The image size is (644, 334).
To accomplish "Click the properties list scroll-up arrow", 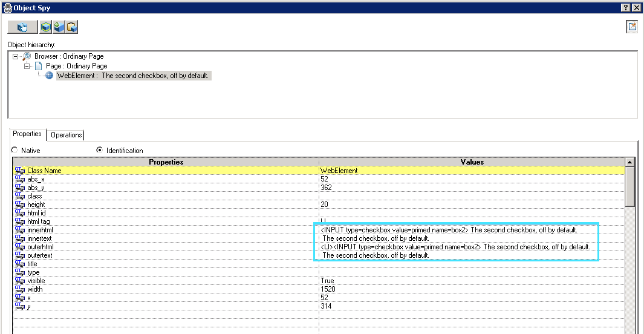I will (629, 162).
